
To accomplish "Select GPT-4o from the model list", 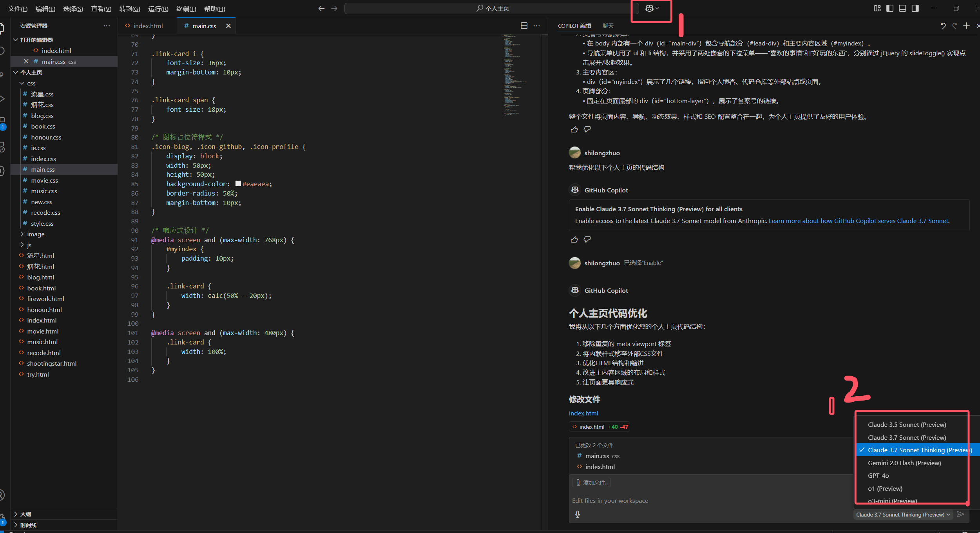I will 878,475.
